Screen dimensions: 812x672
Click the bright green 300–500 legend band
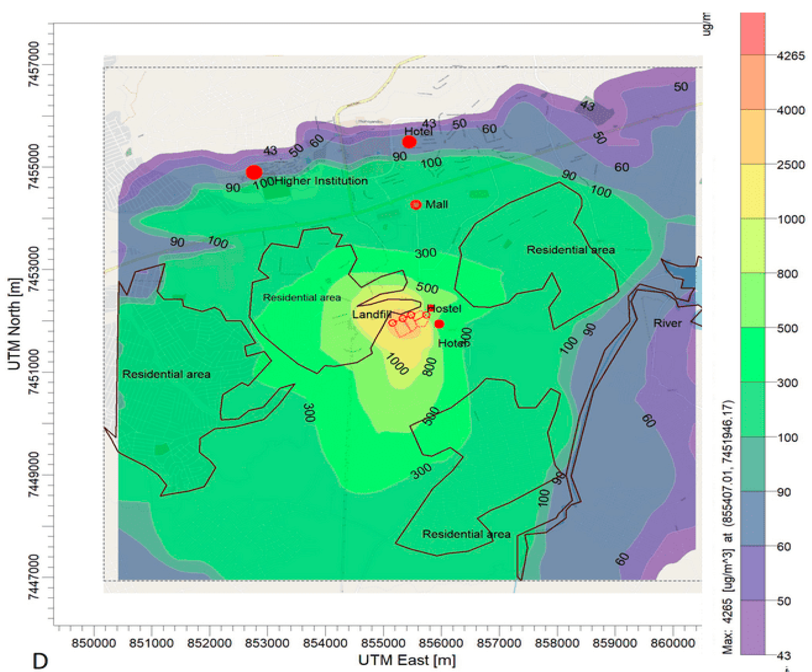(x=752, y=355)
